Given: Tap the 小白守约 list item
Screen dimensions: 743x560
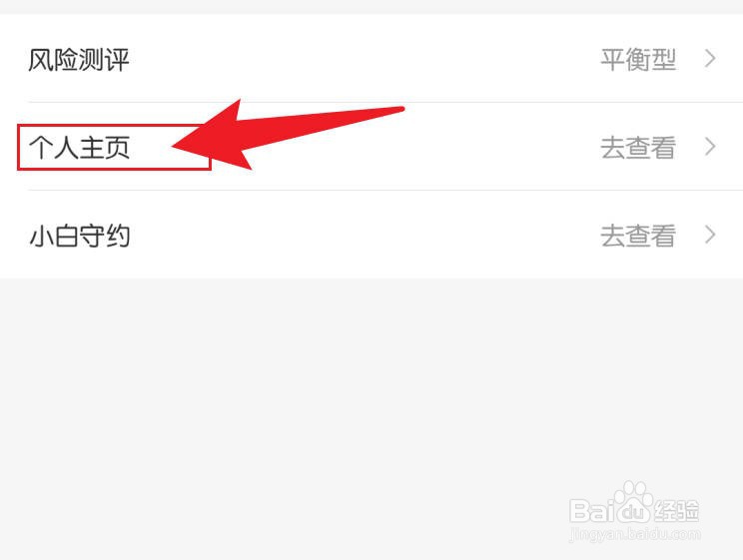Looking at the screenshot, I should click(371, 235).
